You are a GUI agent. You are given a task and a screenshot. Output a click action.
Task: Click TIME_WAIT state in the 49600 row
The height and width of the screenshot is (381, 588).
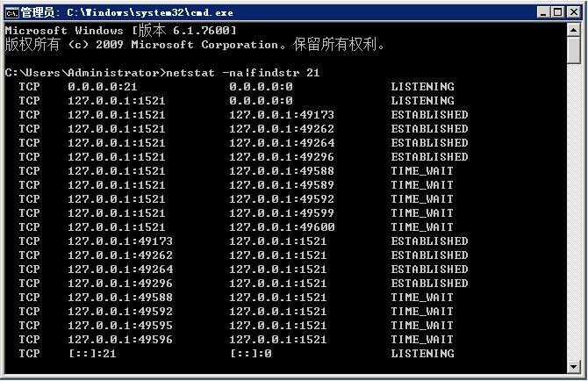coord(422,227)
